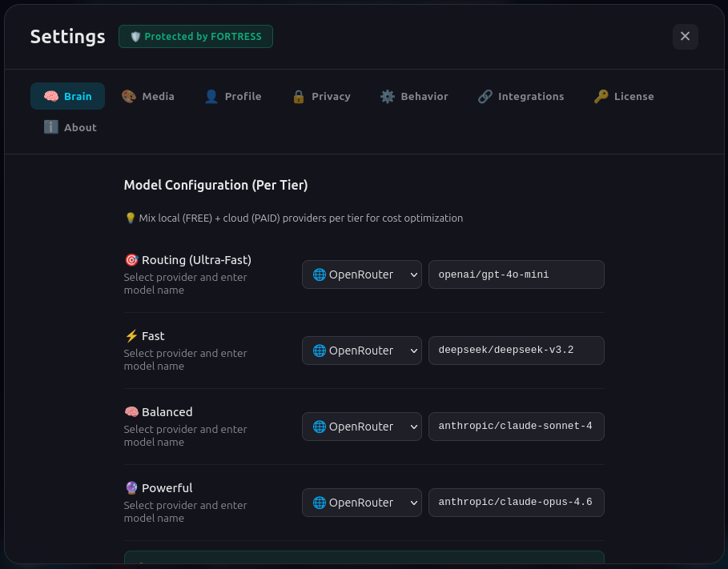Click the Powerful tier label

167,488
